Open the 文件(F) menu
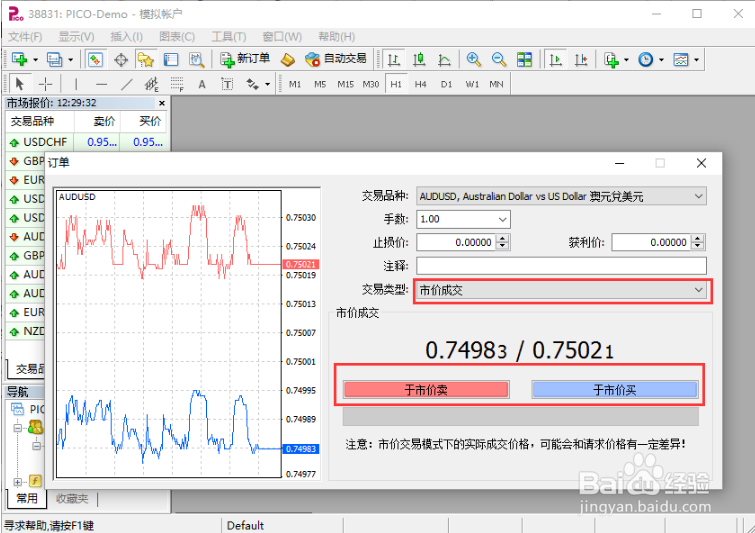 (25, 37)
